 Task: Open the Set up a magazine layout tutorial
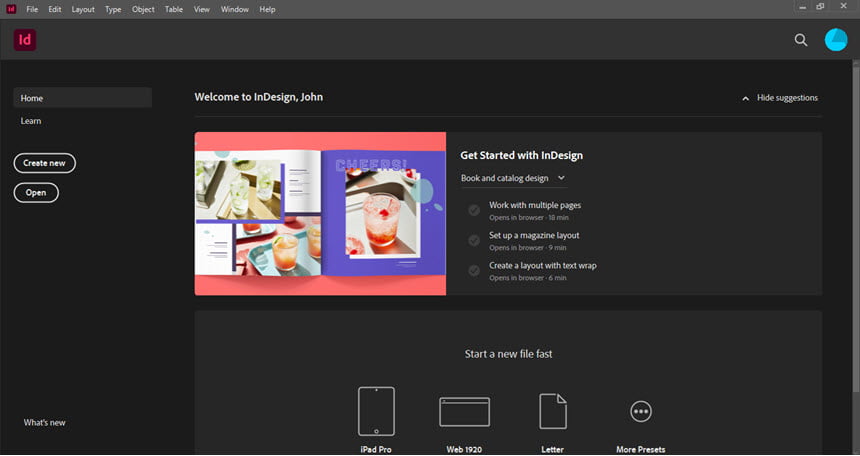click(534, 235)
